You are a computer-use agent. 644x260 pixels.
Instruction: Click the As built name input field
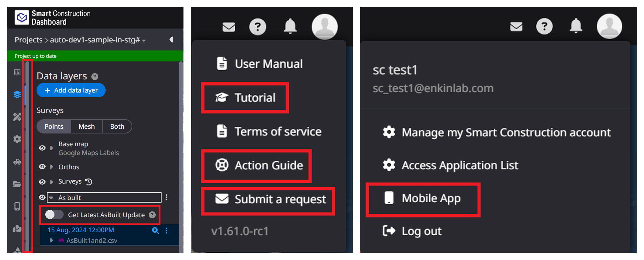pos(104,197)
